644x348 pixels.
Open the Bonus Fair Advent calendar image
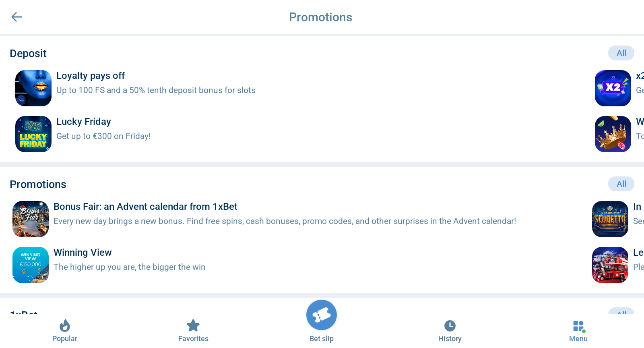point(31,219)
